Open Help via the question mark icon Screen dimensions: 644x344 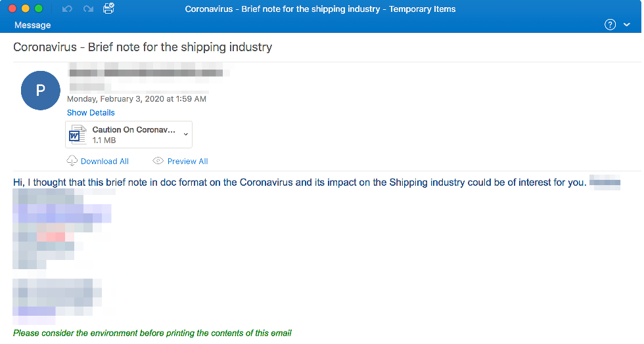coord(610,25)
